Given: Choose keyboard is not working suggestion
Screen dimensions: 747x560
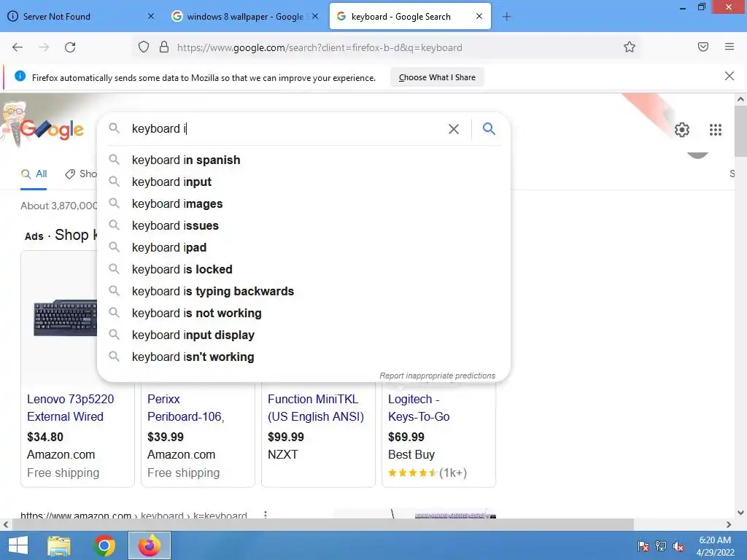Looking at the screenshot, I should tap(303, 314).
